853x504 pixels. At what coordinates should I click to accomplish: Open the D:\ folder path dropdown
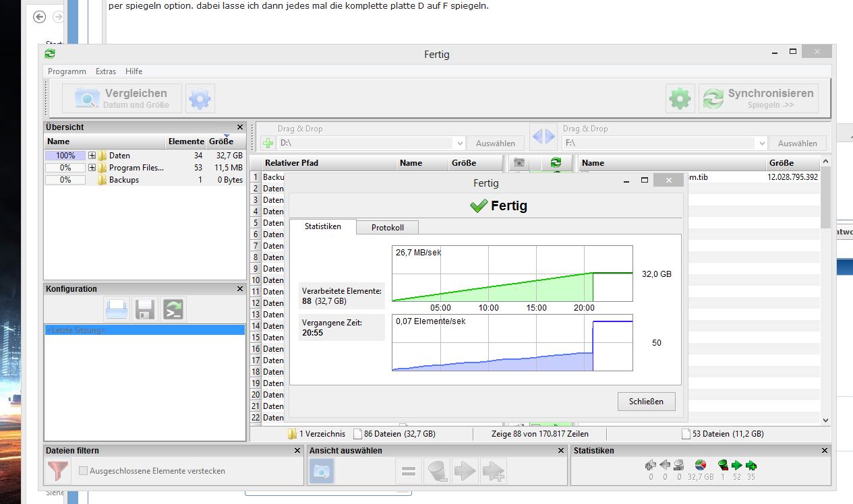pos(460,144)
